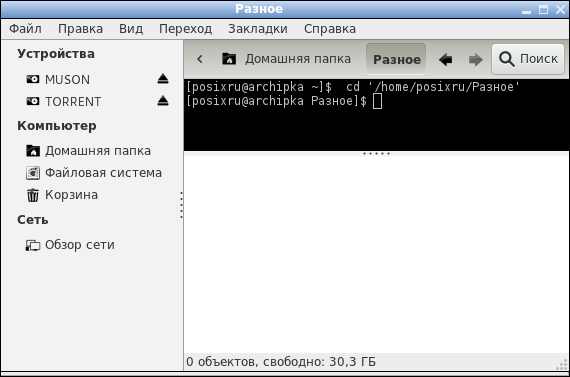Click the TORRENT drive icon
The width and height of the screenshot is (570, 377).
point(33,101)
